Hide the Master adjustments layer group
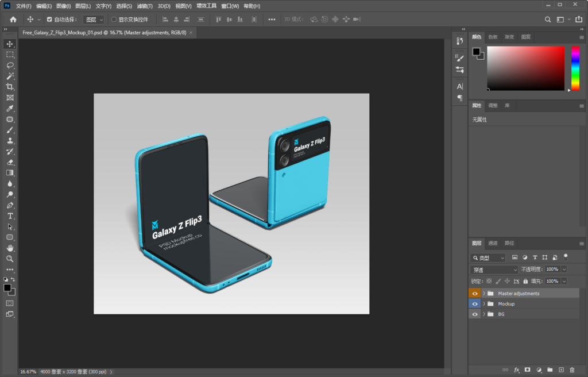This screenshot has width=588, height=377. coord(475,294)
